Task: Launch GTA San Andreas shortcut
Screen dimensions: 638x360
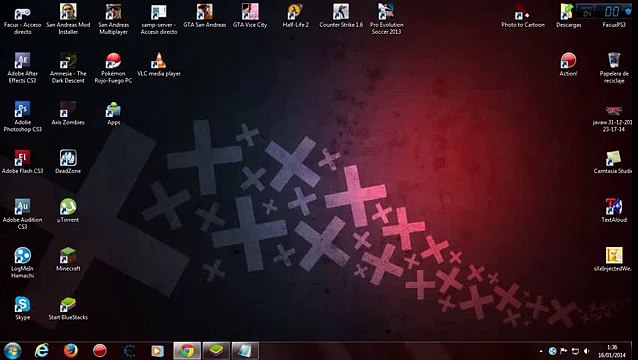Action: coord(205,16)
